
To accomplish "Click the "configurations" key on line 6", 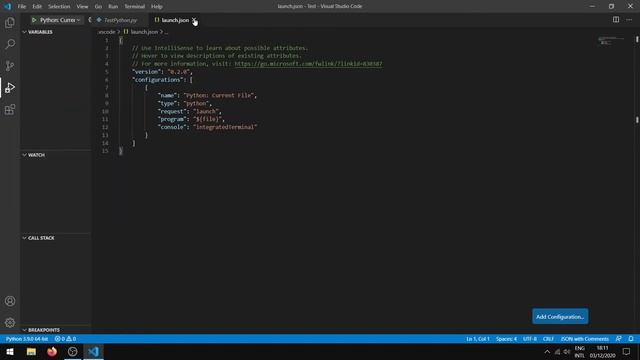I will (157, 80).
